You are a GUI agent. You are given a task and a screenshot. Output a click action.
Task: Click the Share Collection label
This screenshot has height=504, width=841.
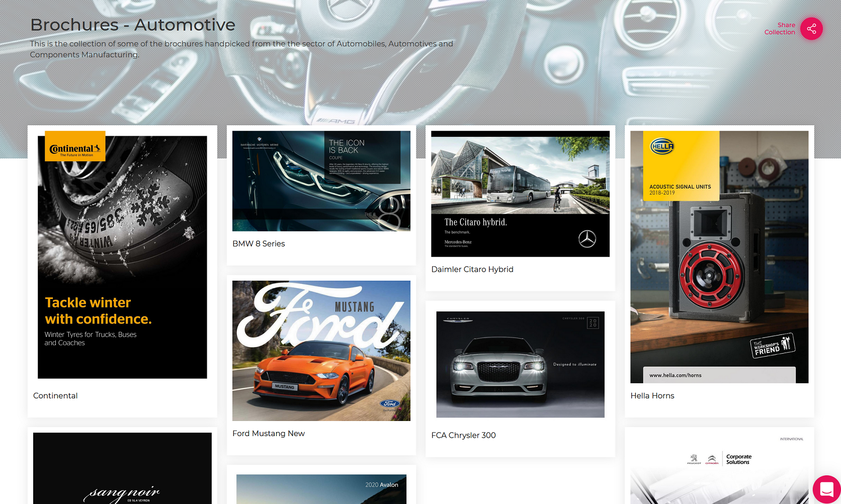[780, 29]
